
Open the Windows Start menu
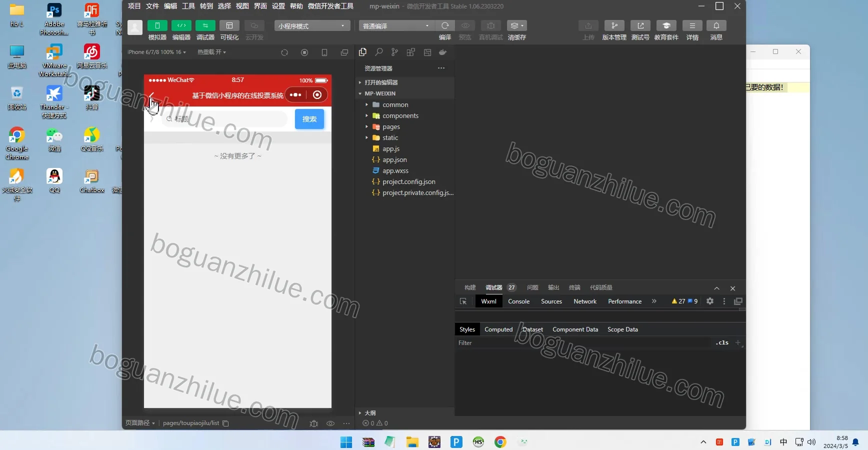click(346, 442)
